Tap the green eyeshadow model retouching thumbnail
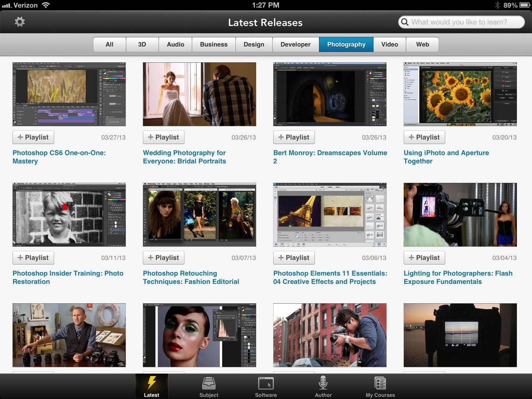This screenshot has height=399, width=532. click(x=199, y=335)
